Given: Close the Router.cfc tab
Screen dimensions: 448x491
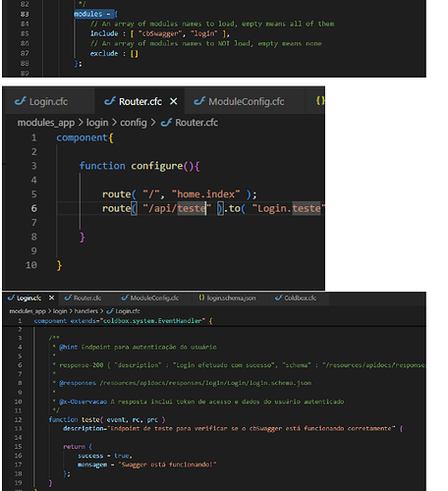Looking at the screenshot, I should [174, 102].
